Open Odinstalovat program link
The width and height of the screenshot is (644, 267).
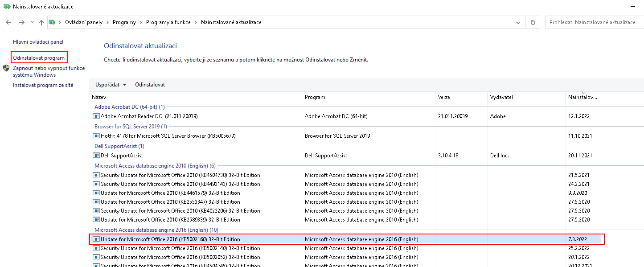coord(39,58)
